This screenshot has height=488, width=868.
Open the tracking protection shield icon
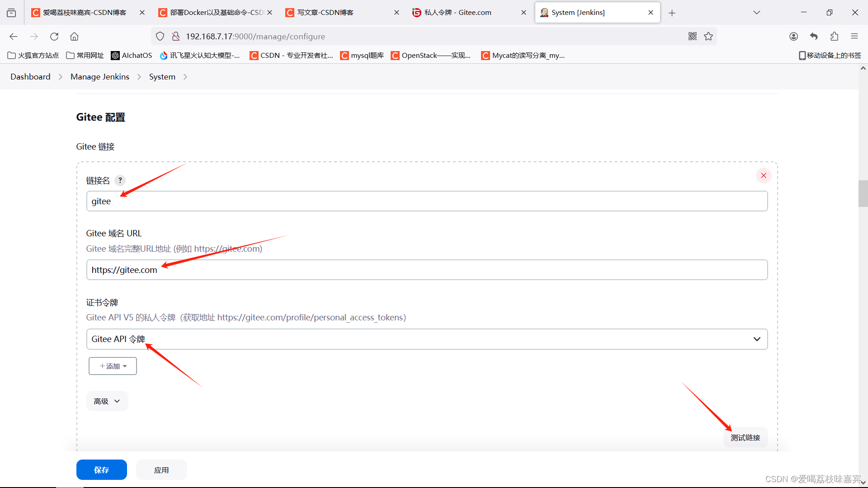pos(160,37)
